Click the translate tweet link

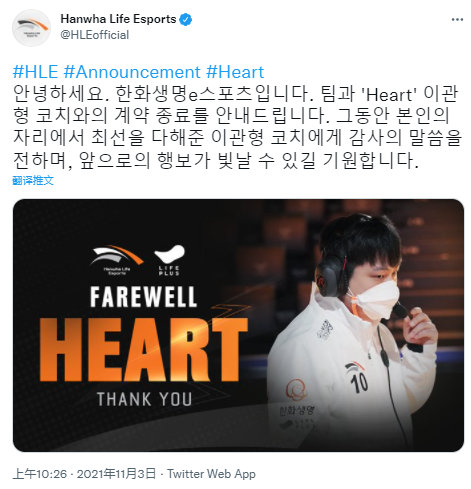(33, 180)
